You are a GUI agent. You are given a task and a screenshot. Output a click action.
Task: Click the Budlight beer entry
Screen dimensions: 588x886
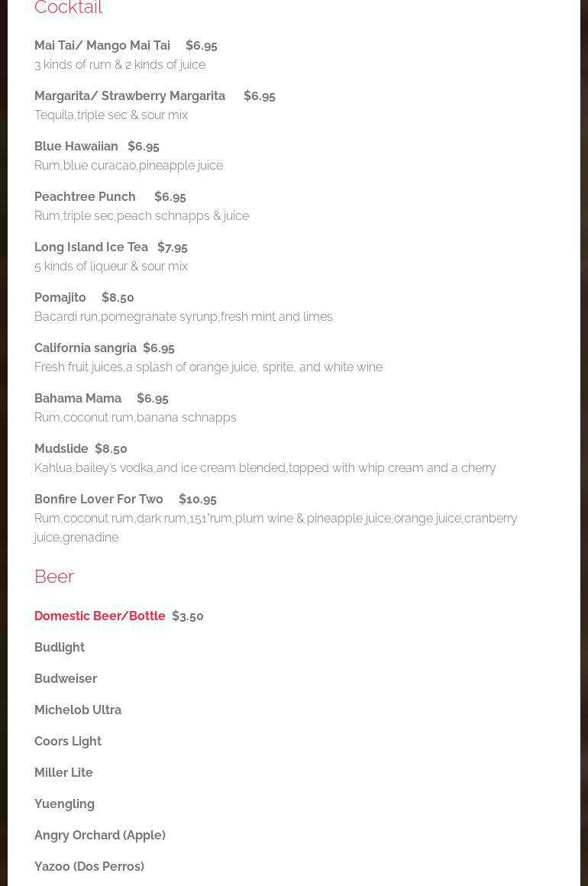60,647
